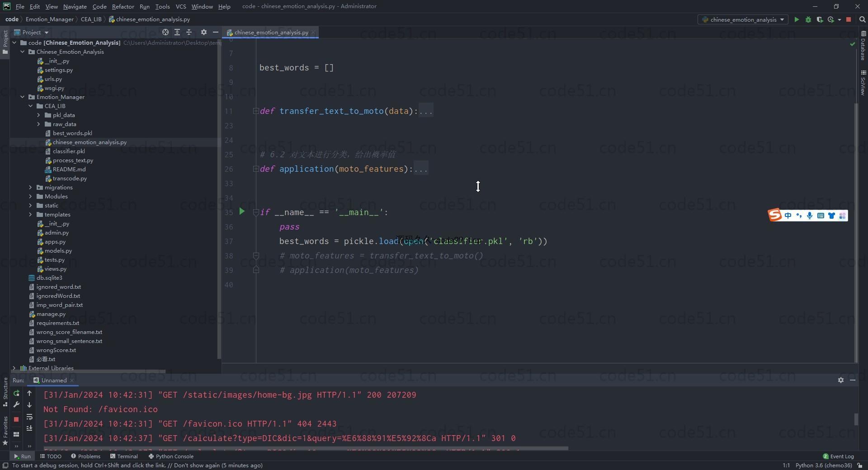The image size is (868, 470).
Task: Open the VCS menu
Action: [x=181, y=6]
